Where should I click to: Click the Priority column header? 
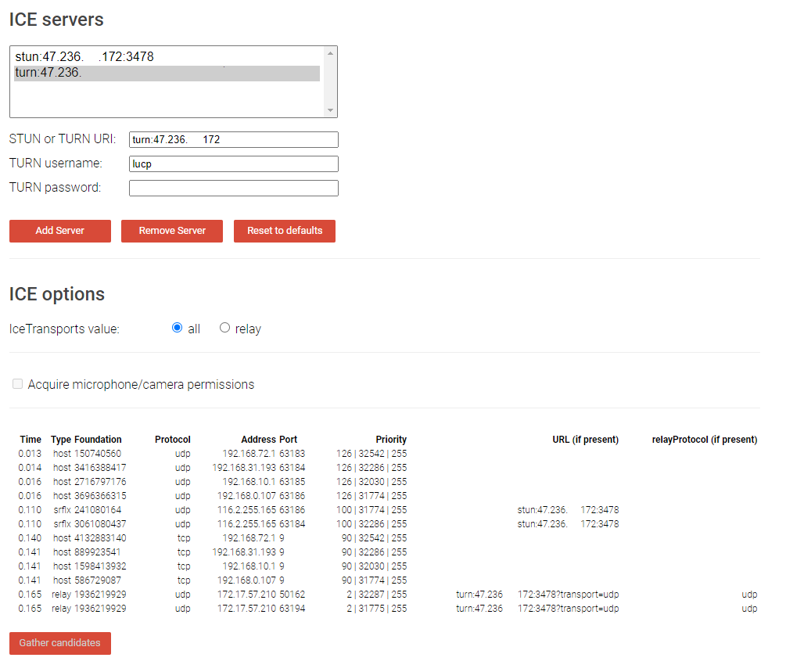click(391, 439)
